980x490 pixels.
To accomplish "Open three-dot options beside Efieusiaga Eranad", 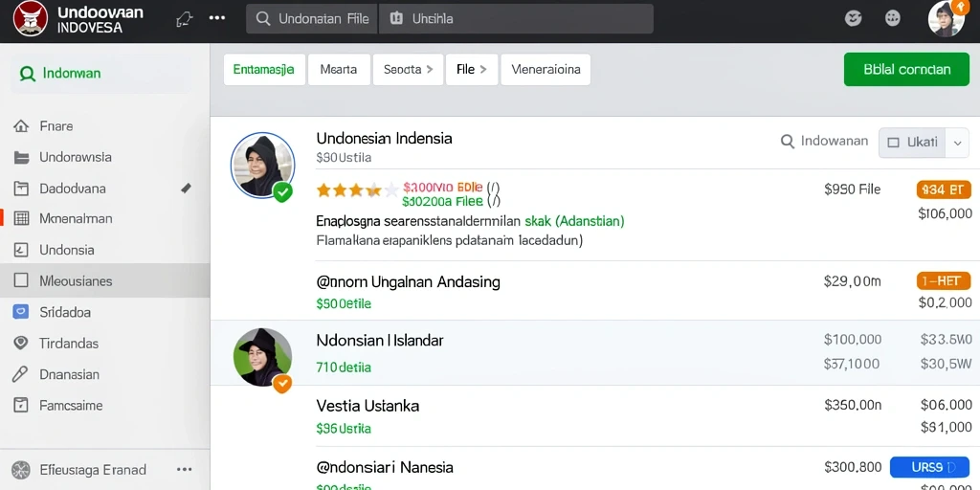I will (185, 469).
